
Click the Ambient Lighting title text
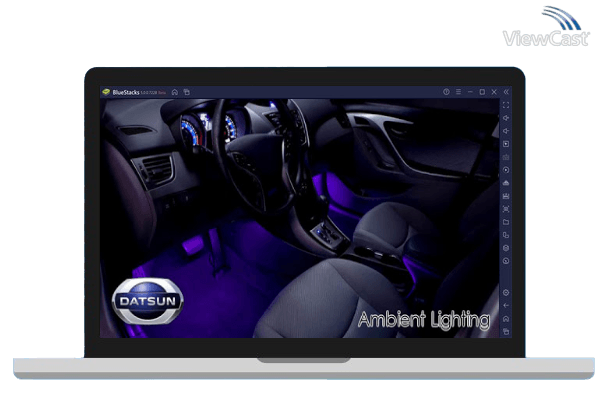424,320
